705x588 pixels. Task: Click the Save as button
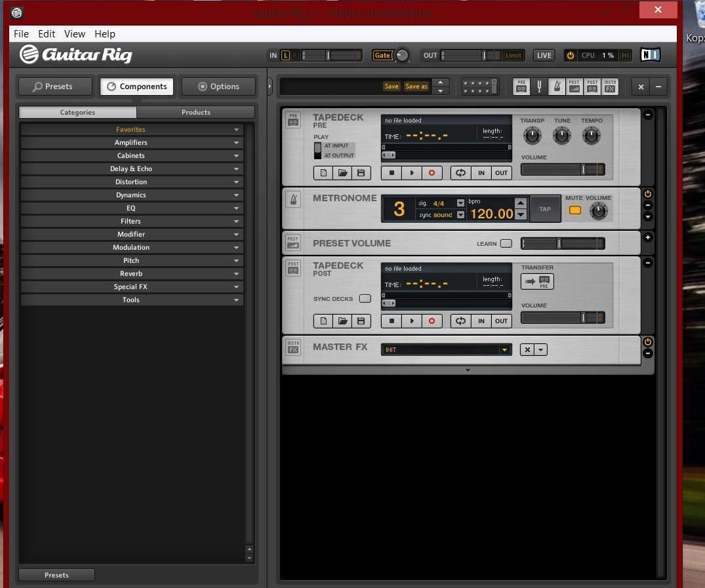pos(416,87)
